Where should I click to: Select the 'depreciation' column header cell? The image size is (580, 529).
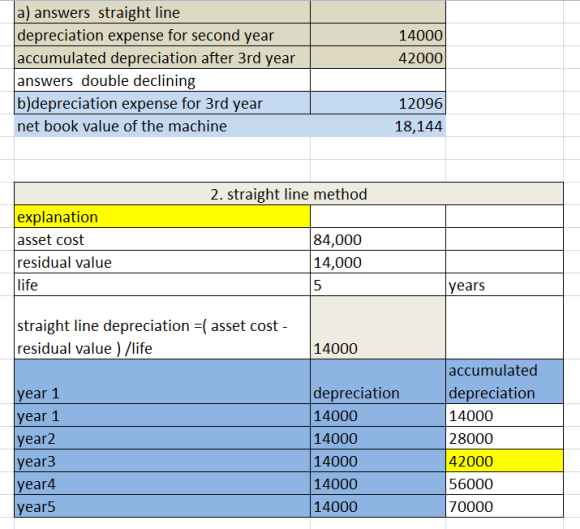378,381
